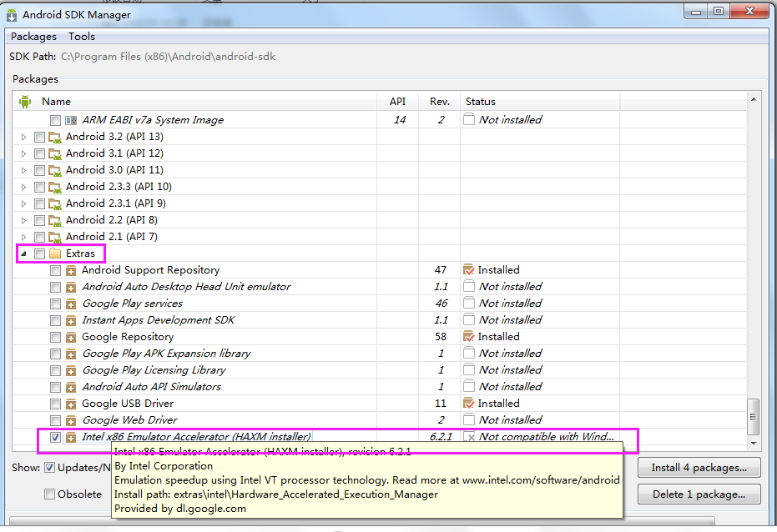777x532 pixels.
Task: Click the not-compatible status icon for HAXM installer
Action: [x=469, y=436]
